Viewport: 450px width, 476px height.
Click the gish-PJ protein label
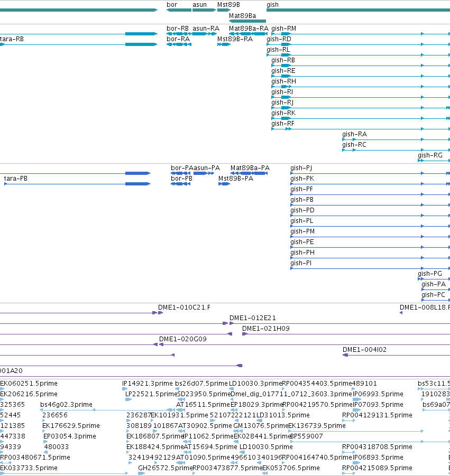[x=301, y=168]
